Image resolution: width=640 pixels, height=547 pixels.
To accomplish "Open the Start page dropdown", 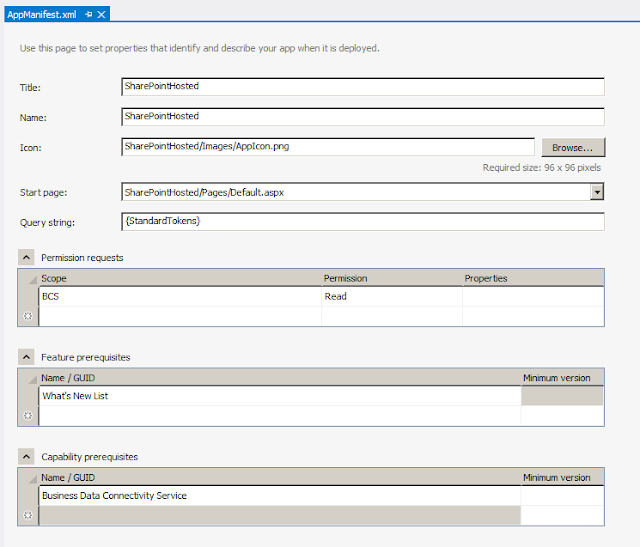I will (x=597, y=192).
